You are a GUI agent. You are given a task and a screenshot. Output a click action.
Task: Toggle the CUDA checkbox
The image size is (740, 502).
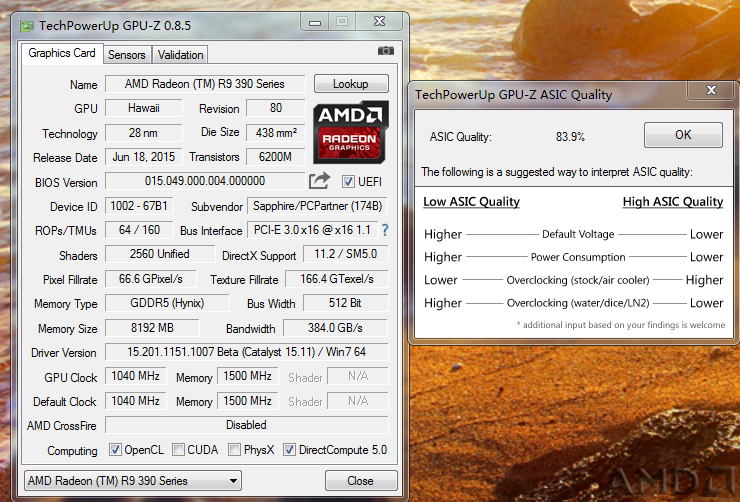pyautogui.click(x=178, y=450)
